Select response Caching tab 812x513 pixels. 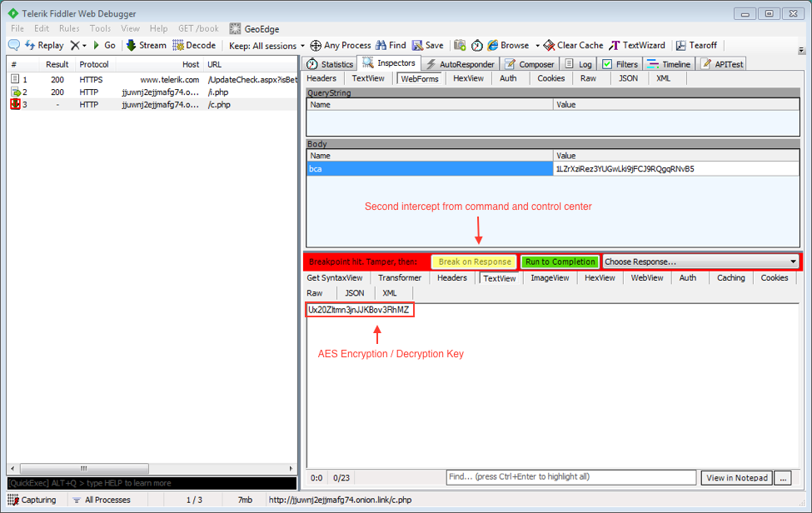pos(730,278)
